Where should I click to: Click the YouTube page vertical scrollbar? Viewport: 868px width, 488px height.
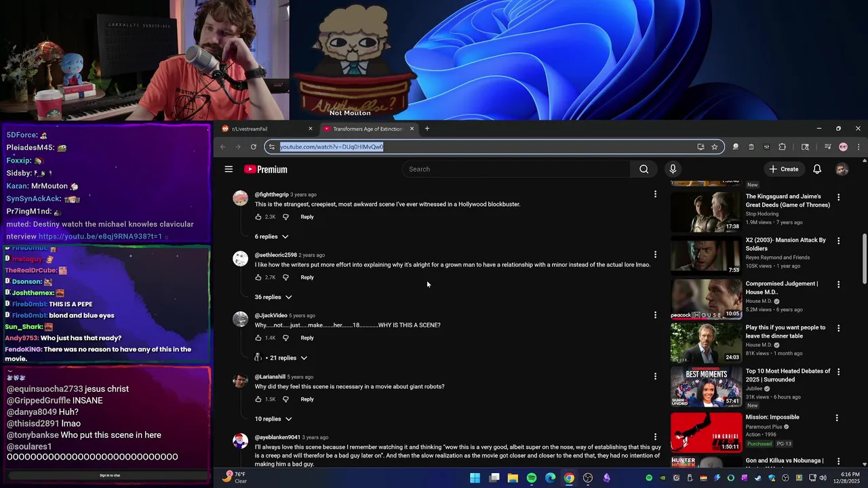[x=864, y=259]
